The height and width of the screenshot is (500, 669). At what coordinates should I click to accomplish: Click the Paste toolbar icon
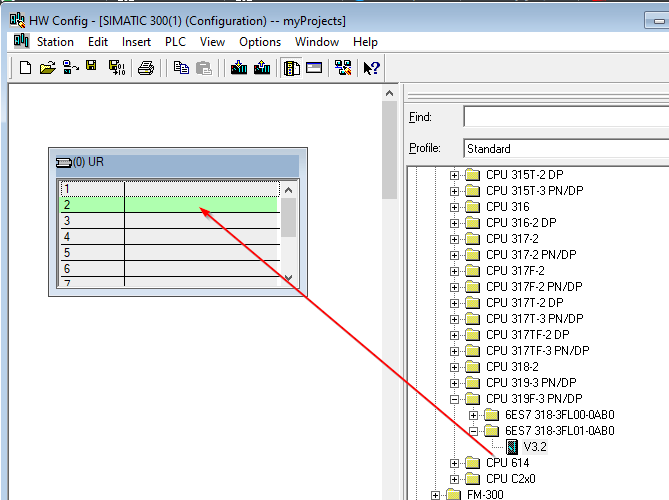tap(204, 68)
